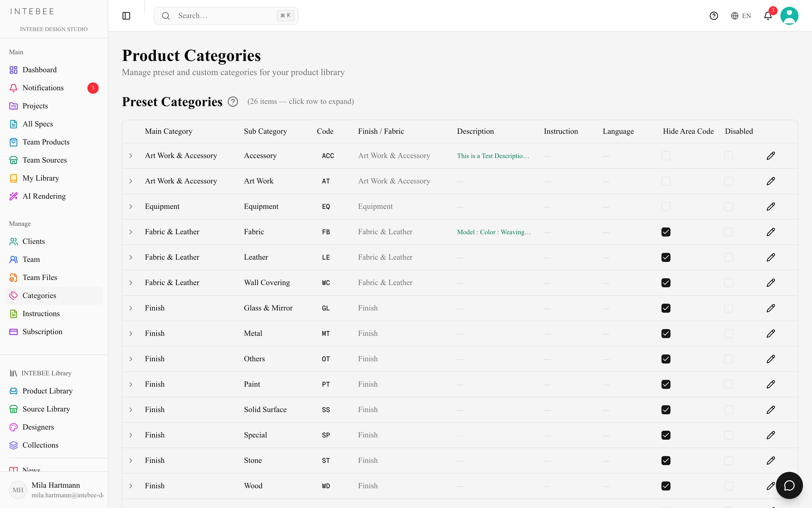812x508 pixels.
Task: Click the MH avatar in sidebar footer
Action: [x=18, y=490]
